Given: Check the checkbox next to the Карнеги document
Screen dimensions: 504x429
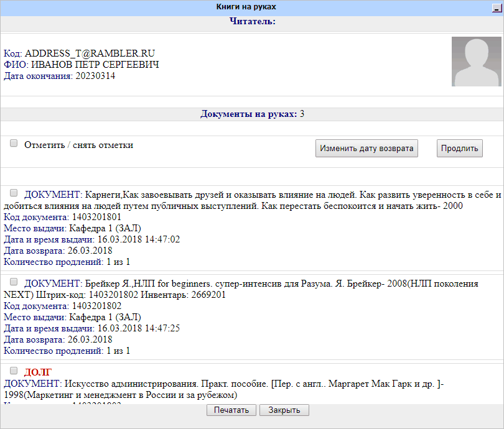Looking at the screenshot, I should 13,192.
